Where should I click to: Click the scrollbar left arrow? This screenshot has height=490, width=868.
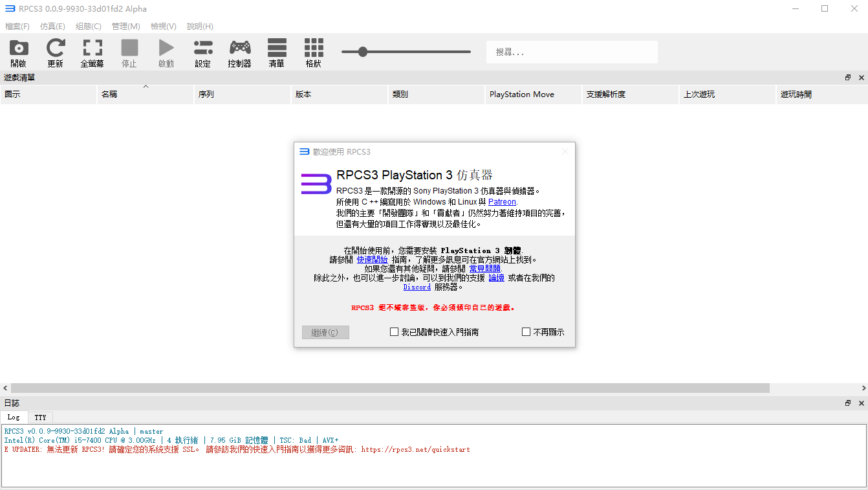point(5,388)
